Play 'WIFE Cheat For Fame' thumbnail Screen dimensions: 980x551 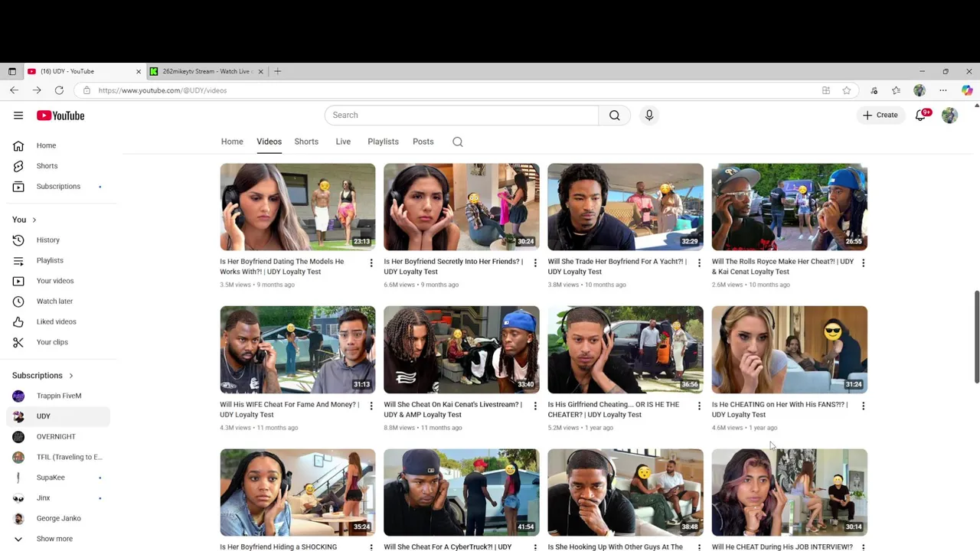click(298, 350)
